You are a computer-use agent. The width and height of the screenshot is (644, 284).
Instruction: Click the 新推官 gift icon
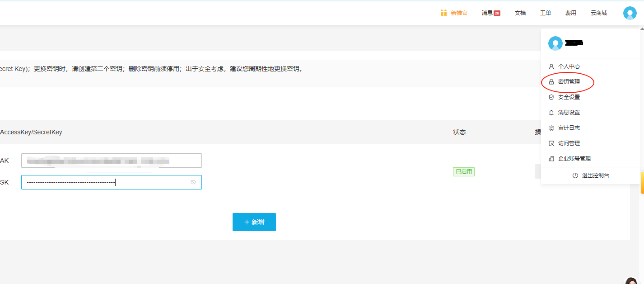tap(443, 13)
